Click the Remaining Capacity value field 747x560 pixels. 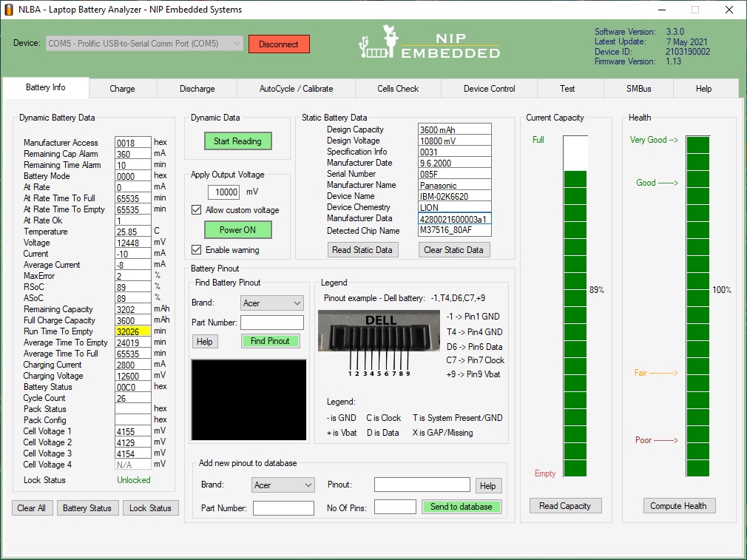point(133,309)
